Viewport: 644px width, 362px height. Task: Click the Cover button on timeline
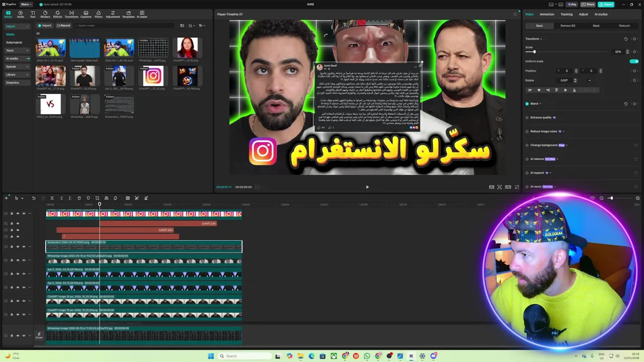pos(39,335)
